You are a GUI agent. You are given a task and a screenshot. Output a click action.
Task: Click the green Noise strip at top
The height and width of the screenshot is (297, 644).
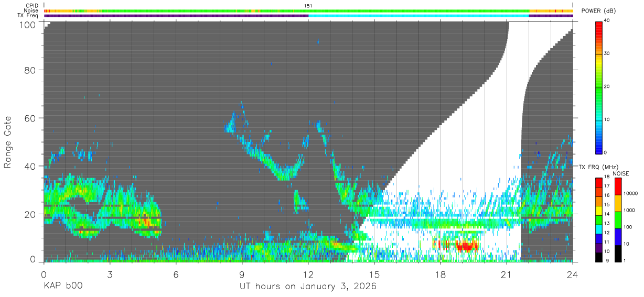(315, 10)
